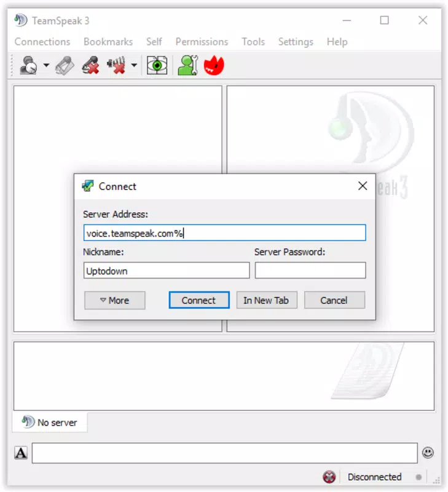Click the gray connection indicator dot
Viewport: 448px width, 492px height.
(419, 477)
